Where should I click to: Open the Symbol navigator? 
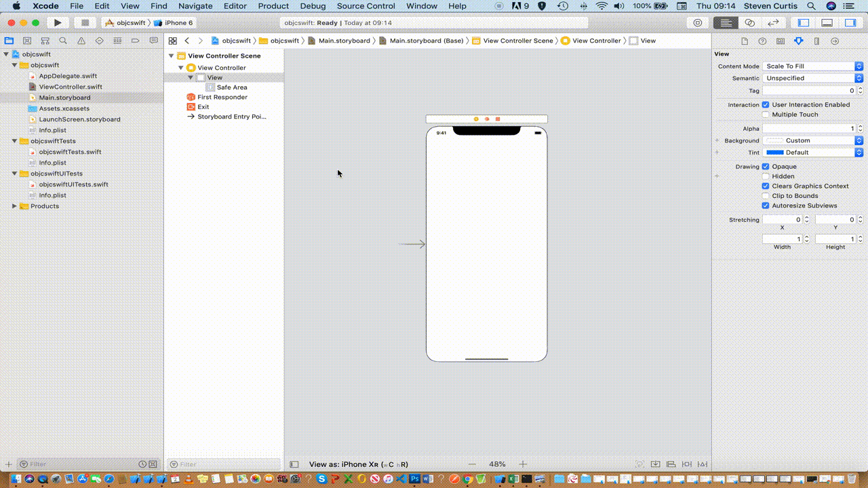pyautogui.click(x=45, y=41)
